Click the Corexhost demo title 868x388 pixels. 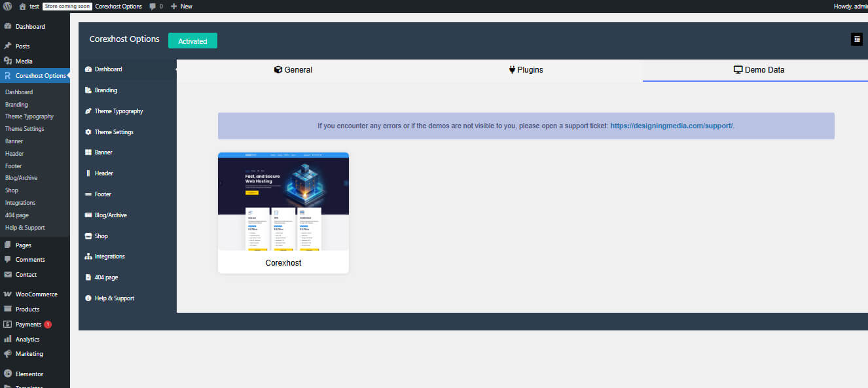coord(283,263)
